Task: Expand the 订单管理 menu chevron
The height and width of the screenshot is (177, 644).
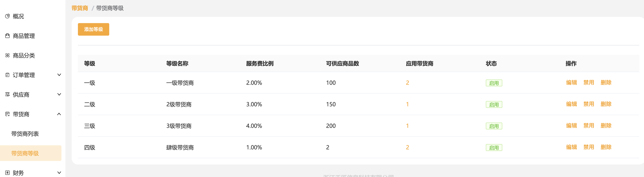Action: [x=59, y=75]
